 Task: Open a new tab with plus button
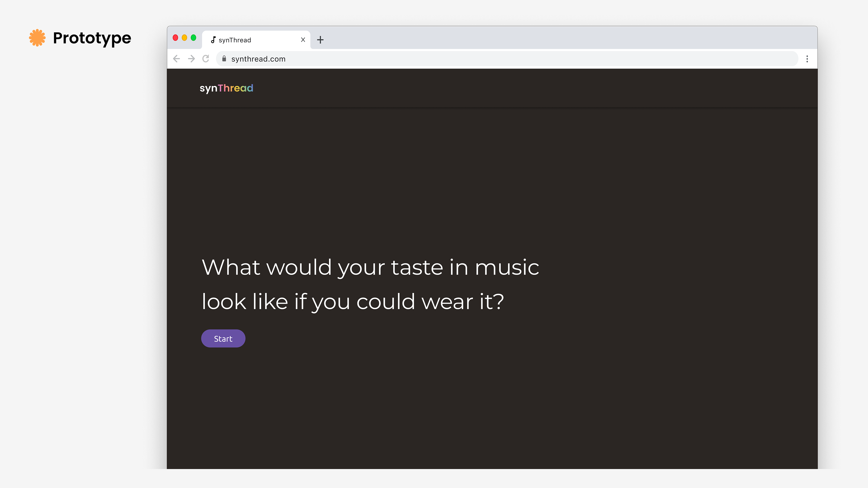point(320,40)
